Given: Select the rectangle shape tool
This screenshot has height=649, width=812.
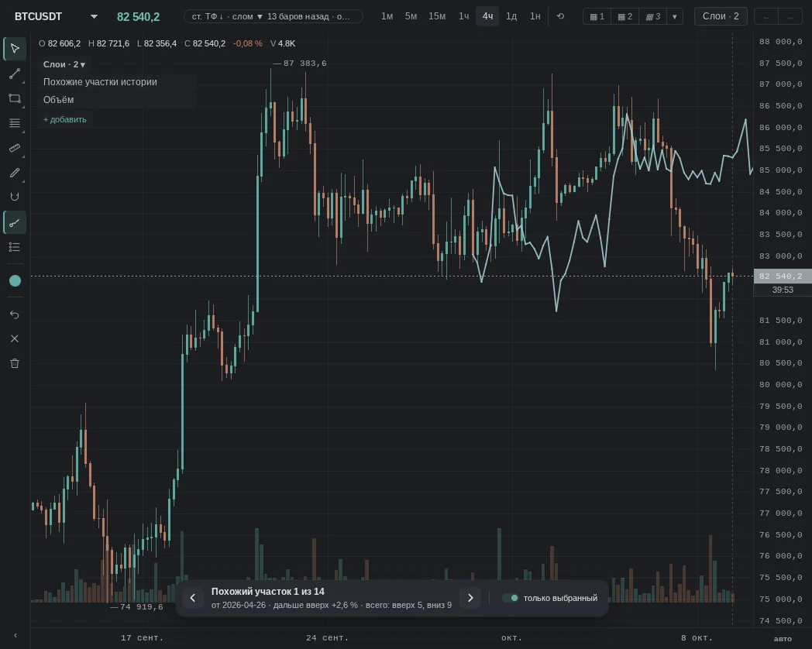Looking at the screenshot, I should tap(15, 98).
